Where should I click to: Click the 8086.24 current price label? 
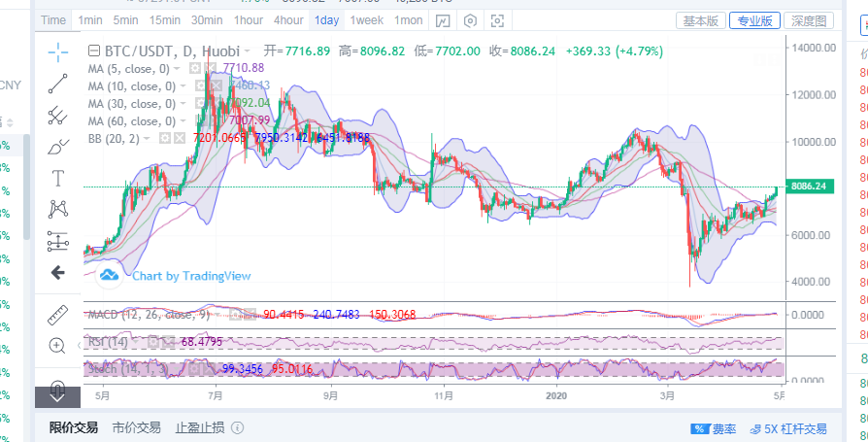tap(812, 187)
